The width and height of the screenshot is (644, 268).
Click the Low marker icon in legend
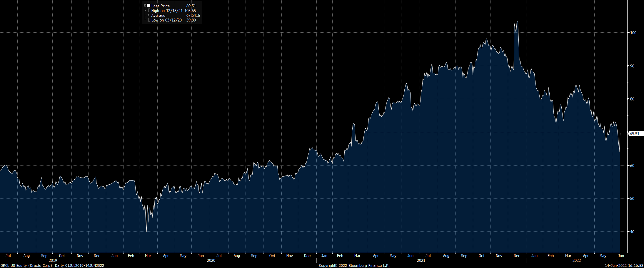[x=149, y=20]
